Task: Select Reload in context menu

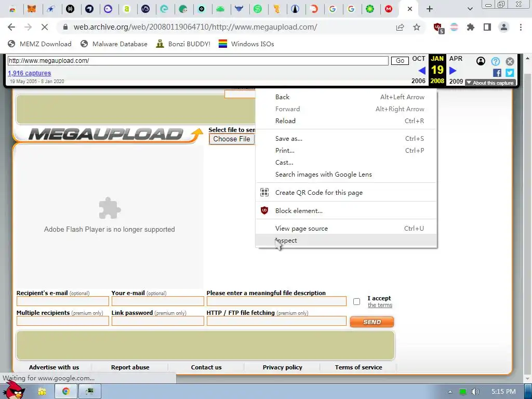Action: click(346, 121)
